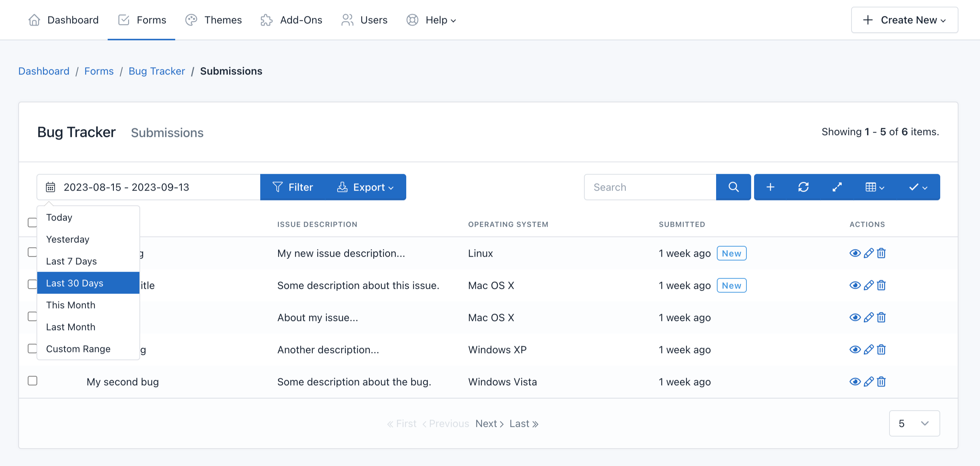Delete the My second bug submission

[x=881, y=382]
